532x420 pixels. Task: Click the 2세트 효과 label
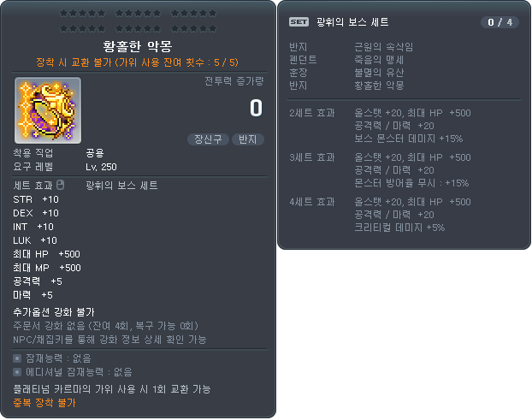coord(312,113)
